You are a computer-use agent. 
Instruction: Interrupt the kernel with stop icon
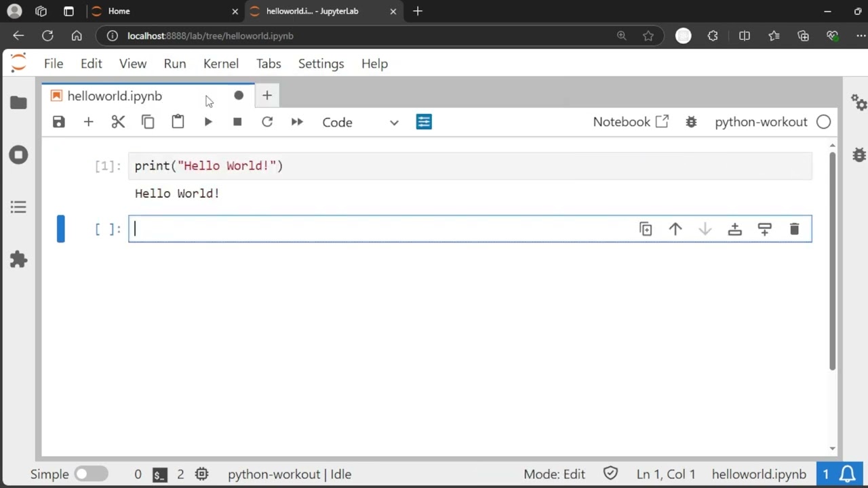[237, 122]
